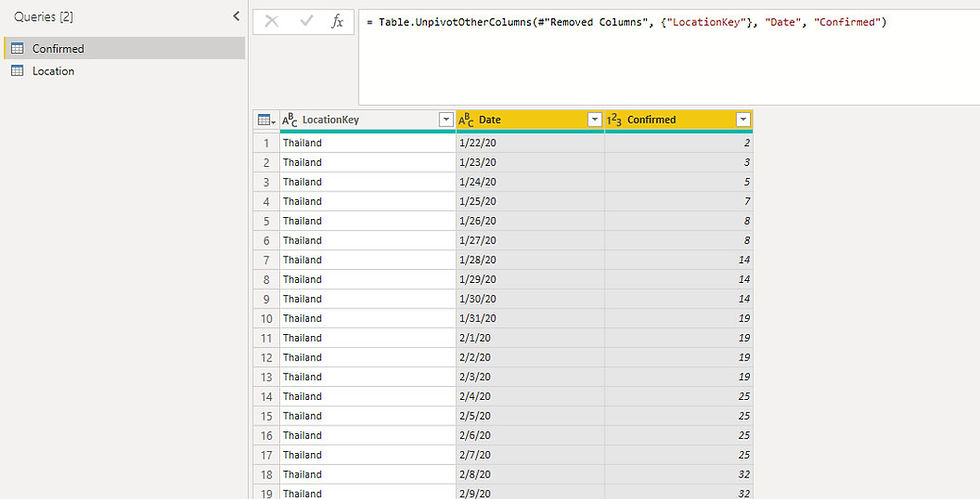Click Confirmed value 32 in row 18
This screenshot has height=499, width=980.
point(679,475)
